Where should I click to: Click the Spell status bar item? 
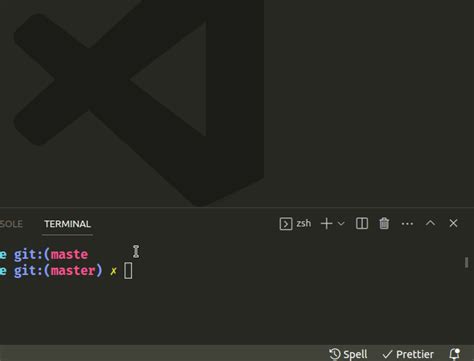coord(348,354)
